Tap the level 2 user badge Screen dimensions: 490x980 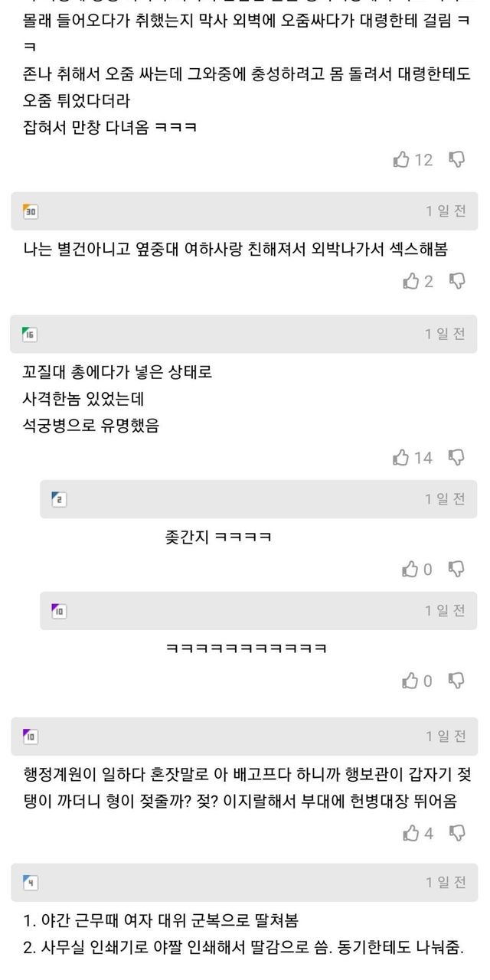pyautogui.click(x=59, y=499)
